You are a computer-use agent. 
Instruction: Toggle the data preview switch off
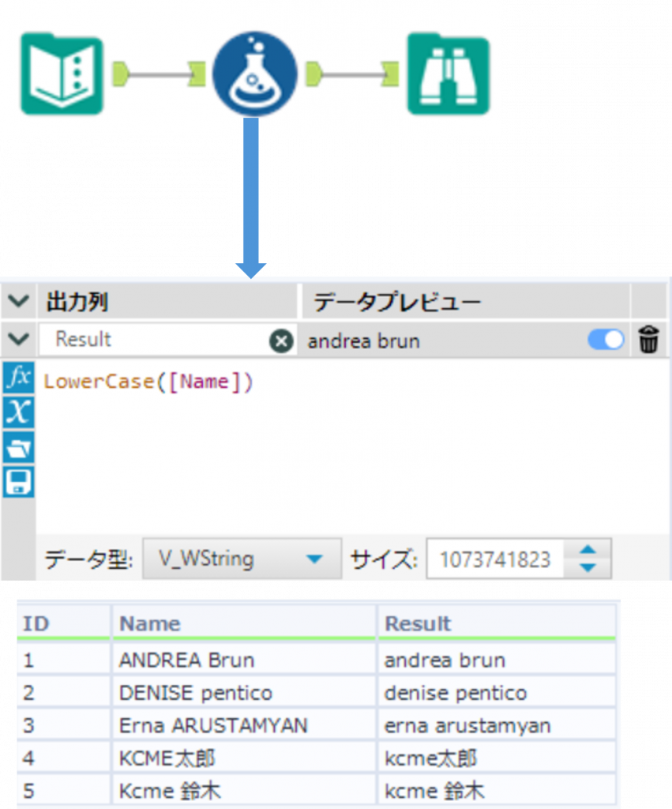(x=606, y=341)
